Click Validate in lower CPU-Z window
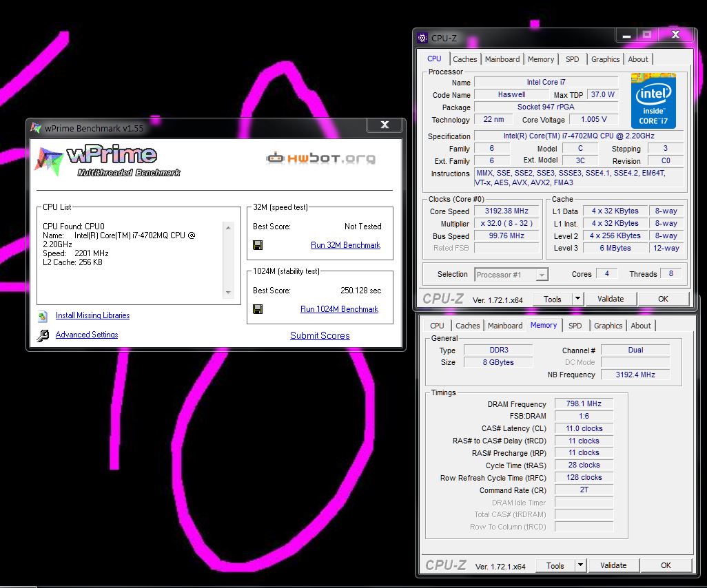The width and height of the screenshot is (707, 588). coord(613,565)
